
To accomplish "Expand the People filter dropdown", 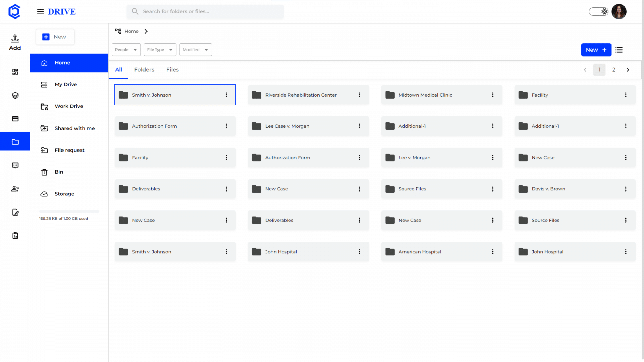I will pos(126,50).
